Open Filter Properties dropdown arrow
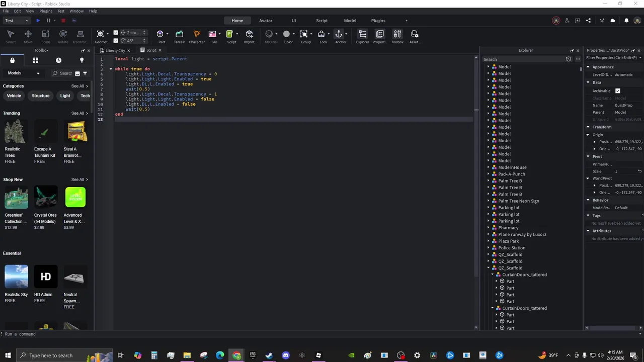The image size is (644, 362). pyautogui.click(x=640, y=58)
